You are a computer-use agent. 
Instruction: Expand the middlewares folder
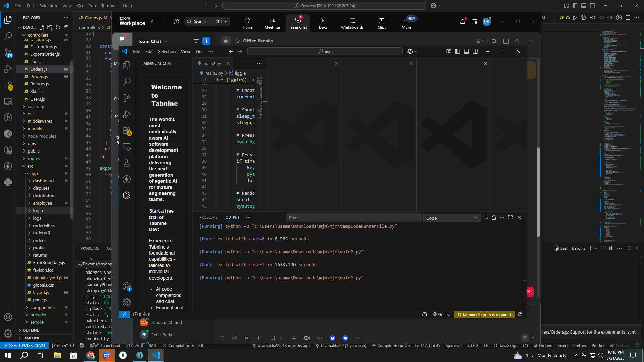tap(40, 121)
